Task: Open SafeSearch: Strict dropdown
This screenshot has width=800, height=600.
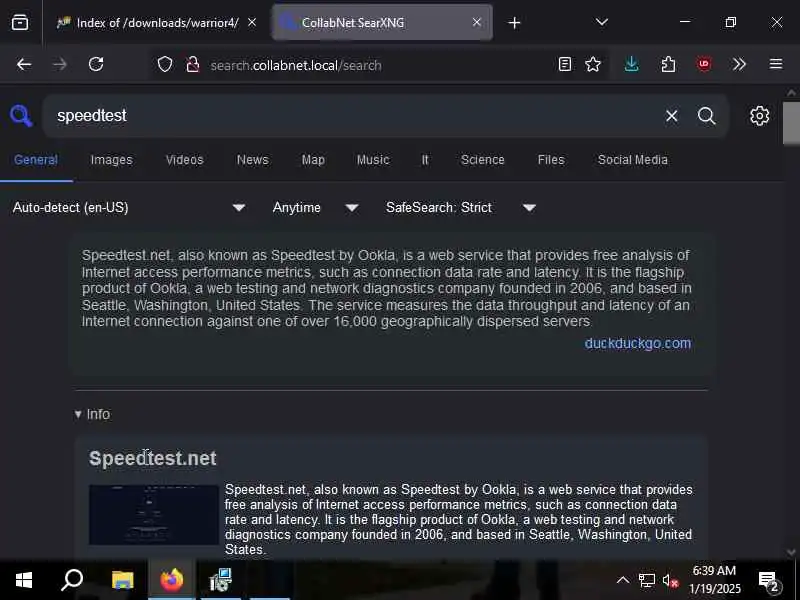Action: coord(461,208)
